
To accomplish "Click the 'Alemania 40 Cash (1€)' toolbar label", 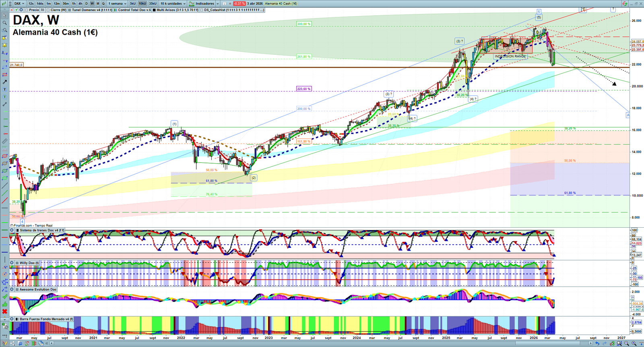I will click(x=281, y=4).
